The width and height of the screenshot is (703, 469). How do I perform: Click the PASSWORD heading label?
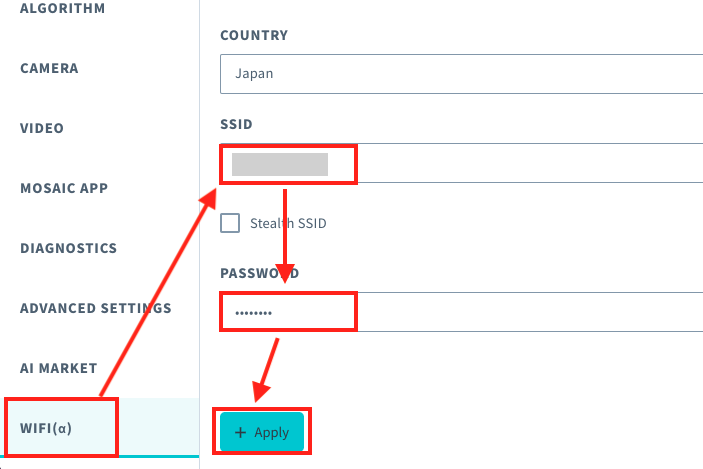tap(260, 273)
